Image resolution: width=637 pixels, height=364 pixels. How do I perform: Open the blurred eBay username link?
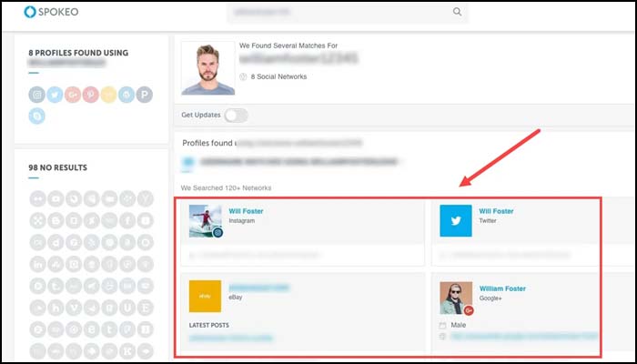(259, 288)
